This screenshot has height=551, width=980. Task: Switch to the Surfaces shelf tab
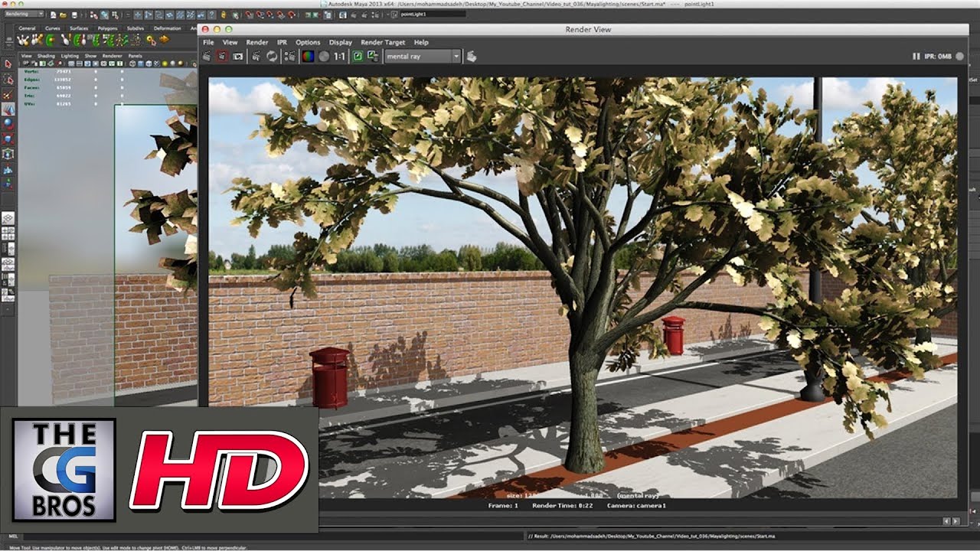[79, 28]
